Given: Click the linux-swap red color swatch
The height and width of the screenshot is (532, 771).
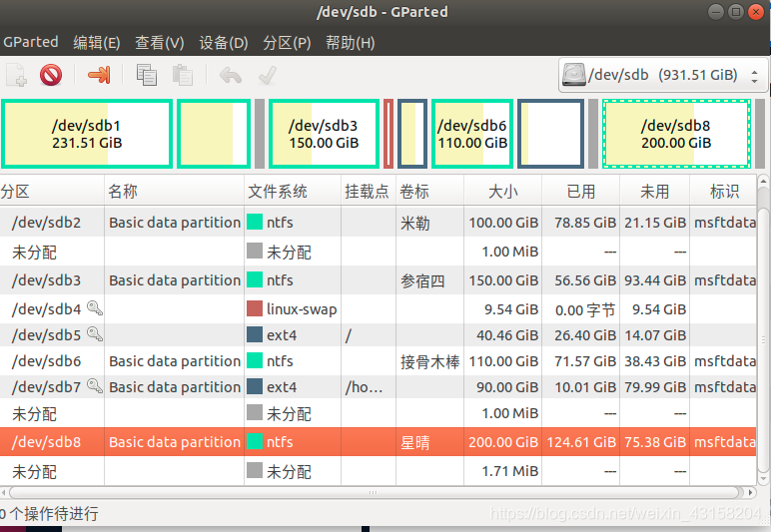Looking at the screenshot, I should pos(255,308).
